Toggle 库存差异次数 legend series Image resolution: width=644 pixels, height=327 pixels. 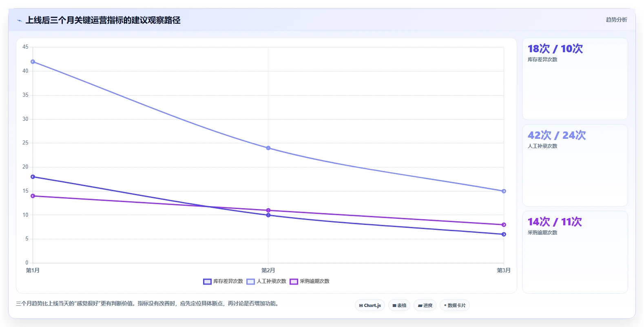223,281
